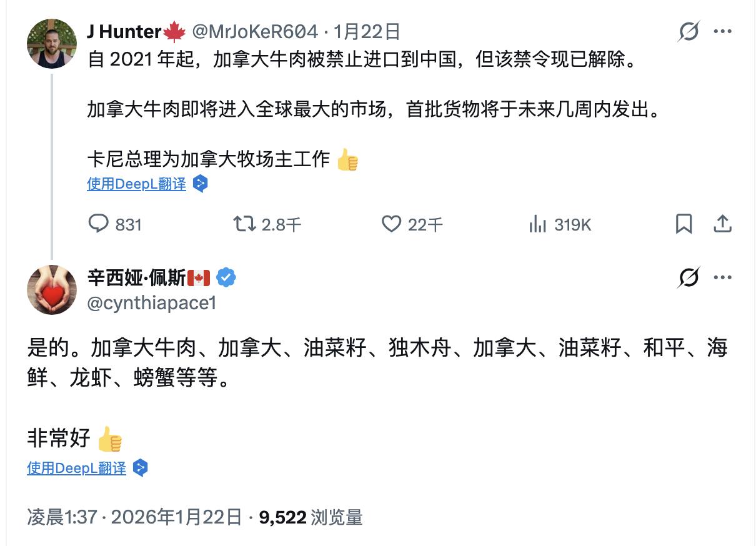Open the view analytics icon showing 319K
The height and width of the screenshot is (546, 756).
tap(538, 224)
